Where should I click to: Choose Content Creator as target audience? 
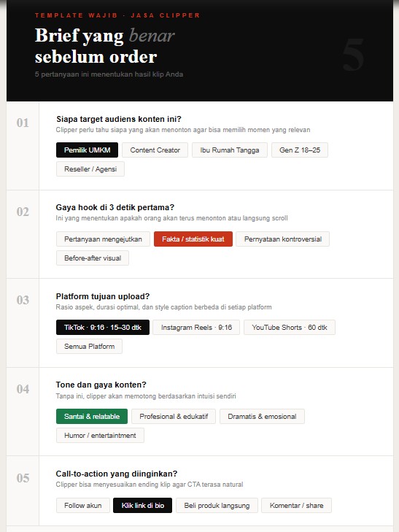point(155,150)
